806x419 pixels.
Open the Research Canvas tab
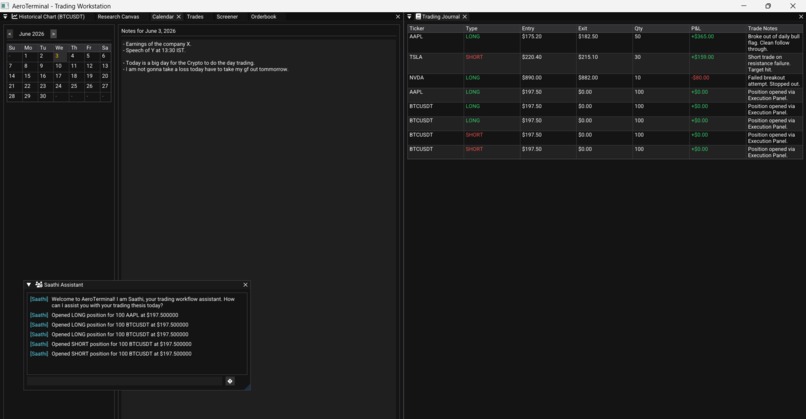[118, 16]
